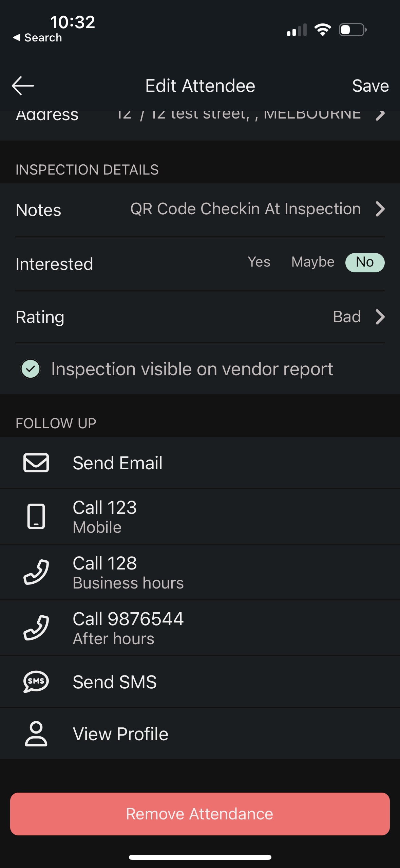Select the No interested option
This screenshot has width=400, height=868.
point(365,262)
